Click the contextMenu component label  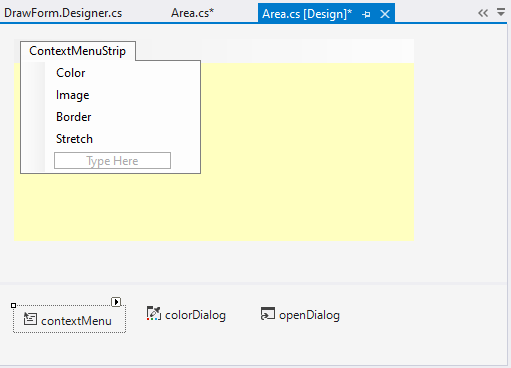(76, 321)
